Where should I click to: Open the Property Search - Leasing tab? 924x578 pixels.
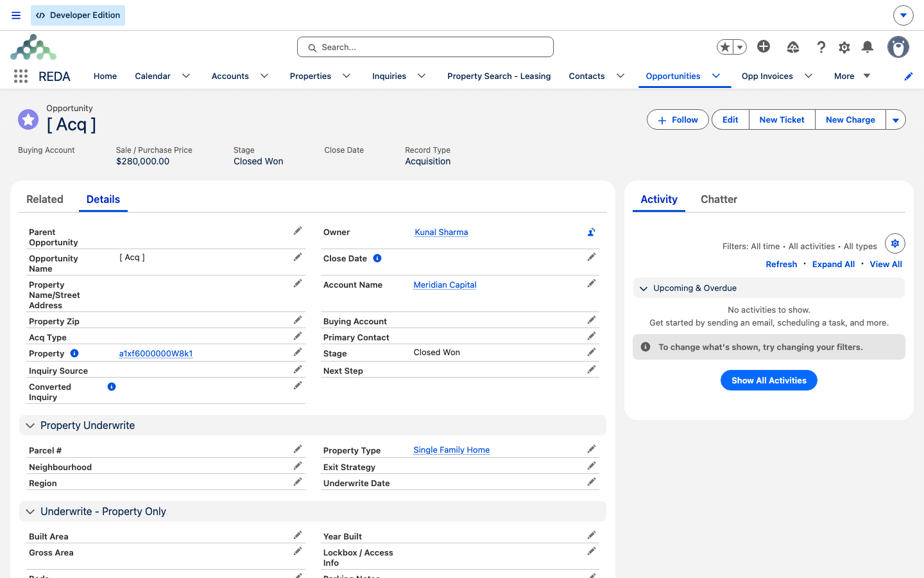tap(499, 76)
